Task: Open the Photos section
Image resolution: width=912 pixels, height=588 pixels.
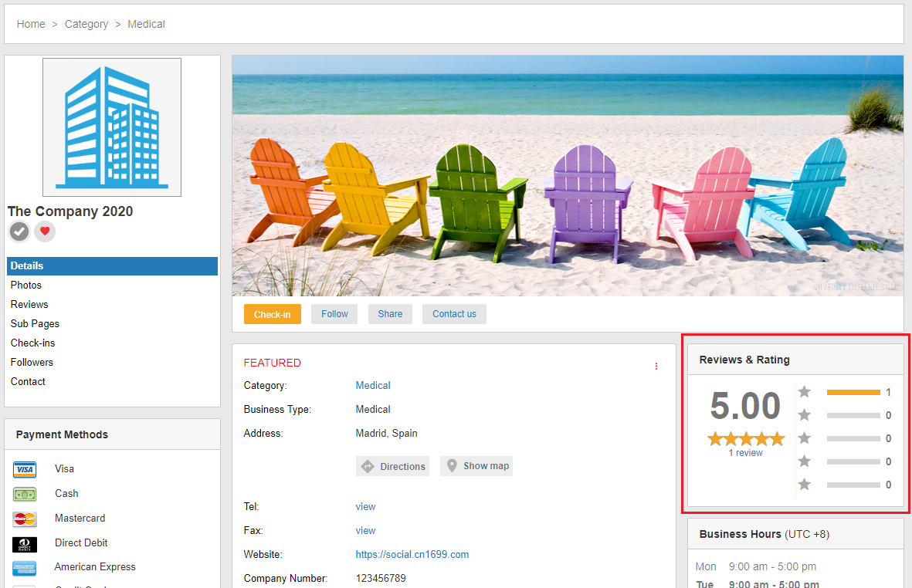Action: (26, 285)
